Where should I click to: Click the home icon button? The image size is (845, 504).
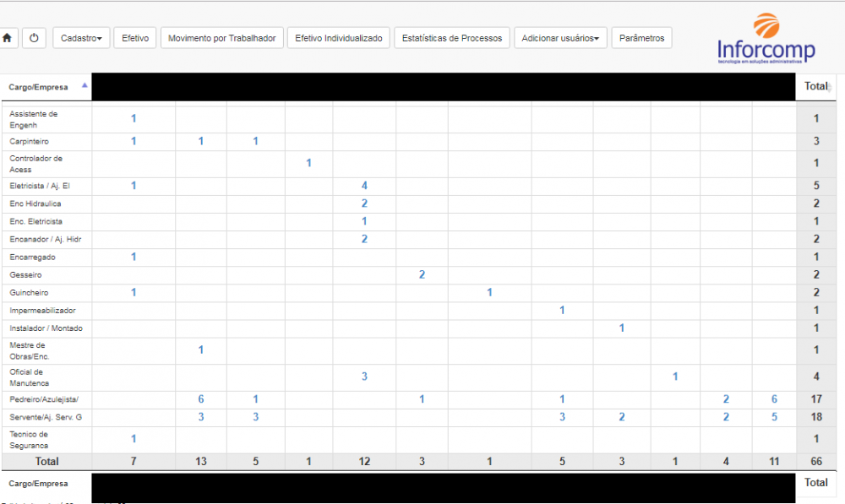pyautogui.click(x=7, y=38)
